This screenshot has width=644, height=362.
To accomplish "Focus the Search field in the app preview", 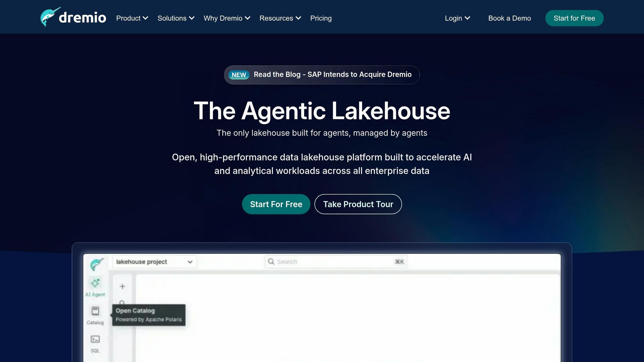I will pyautogui.click(x=336, y=261).
